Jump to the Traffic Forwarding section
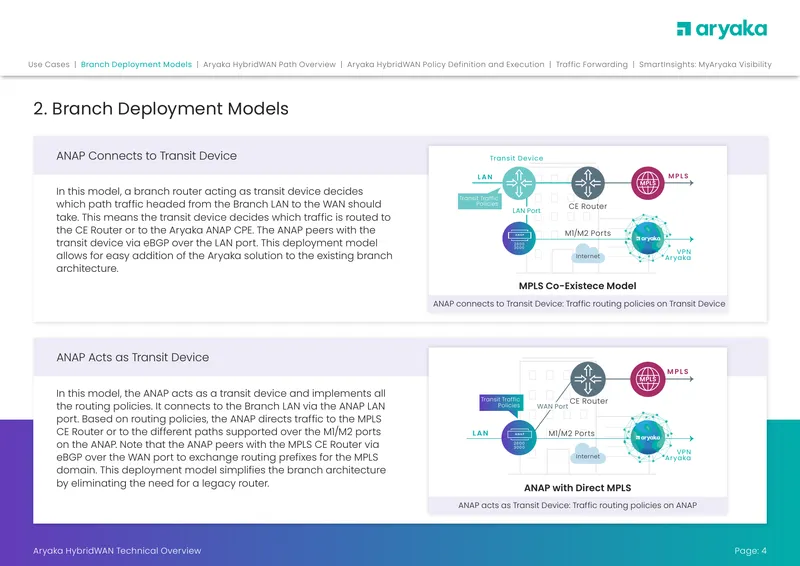Screen dimensions: 800x566 coord(592,64)
